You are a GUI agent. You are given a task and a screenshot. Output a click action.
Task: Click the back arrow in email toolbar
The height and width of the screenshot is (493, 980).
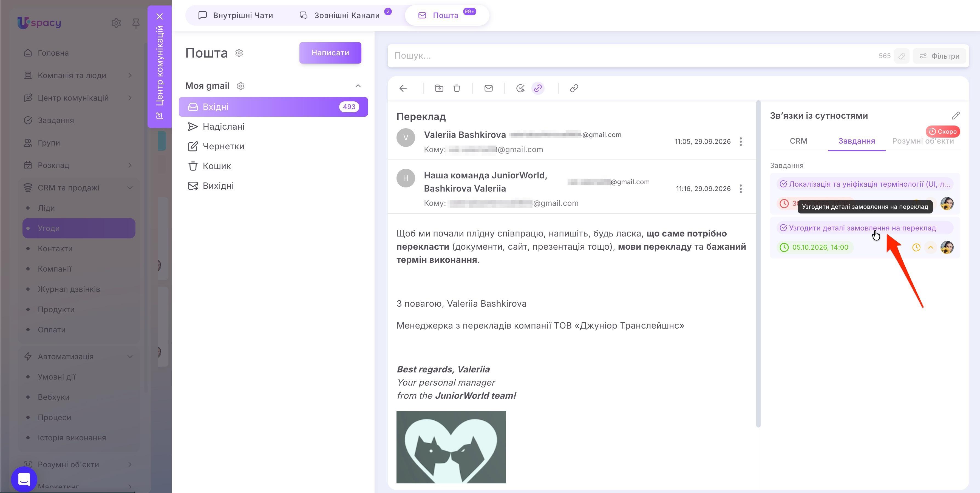click(x=403, y=88)
